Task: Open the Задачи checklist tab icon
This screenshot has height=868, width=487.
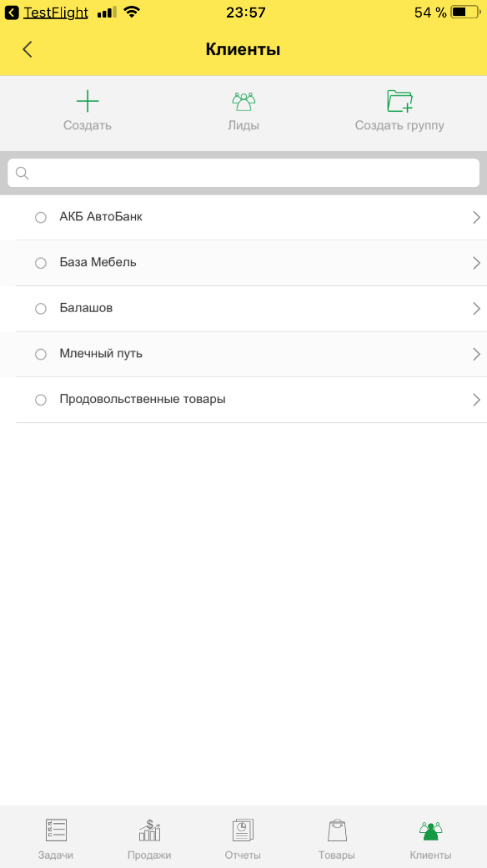Action: 56,830
